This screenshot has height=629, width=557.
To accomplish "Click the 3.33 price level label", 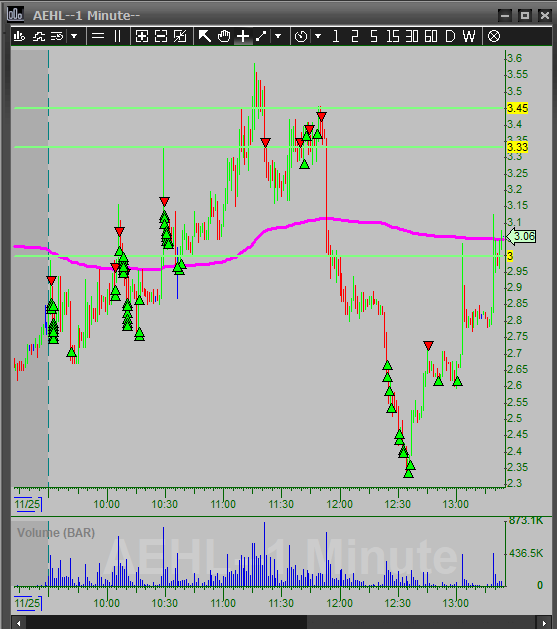I will [x=518, y=147].
